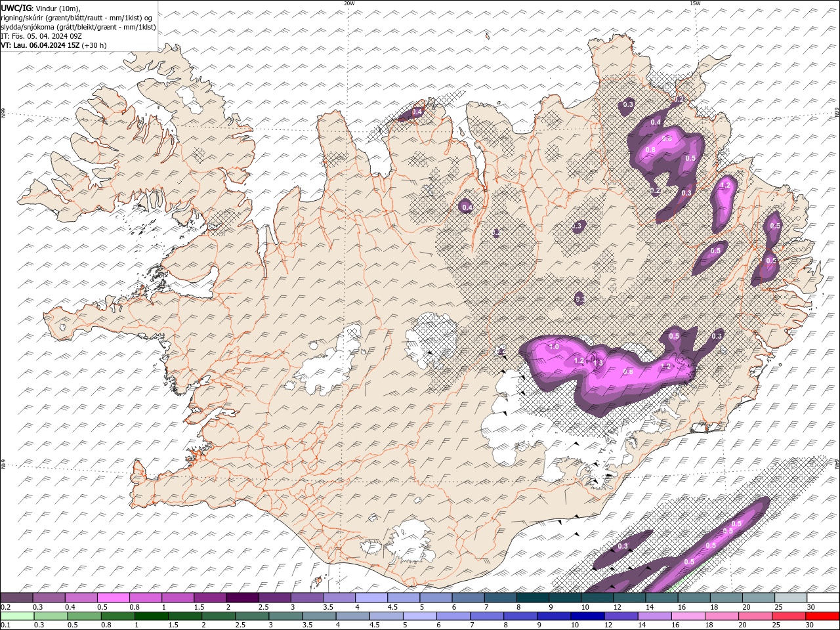Image resolution: width=840 pixels, height=630 pixels.
Task: Click the 'slydda/snjókoma' legend description line
Action: pos(78,27)
